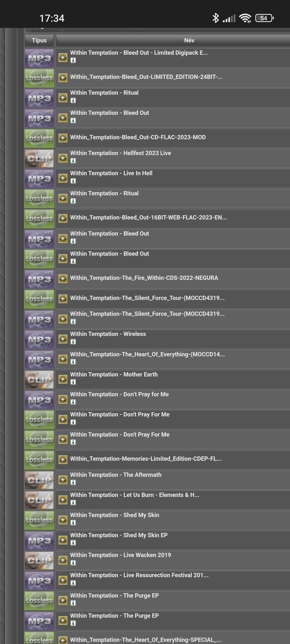290x644 pixels.
Task: Open Within Temptation - Live In Hell link
Action: coord(111,173)
